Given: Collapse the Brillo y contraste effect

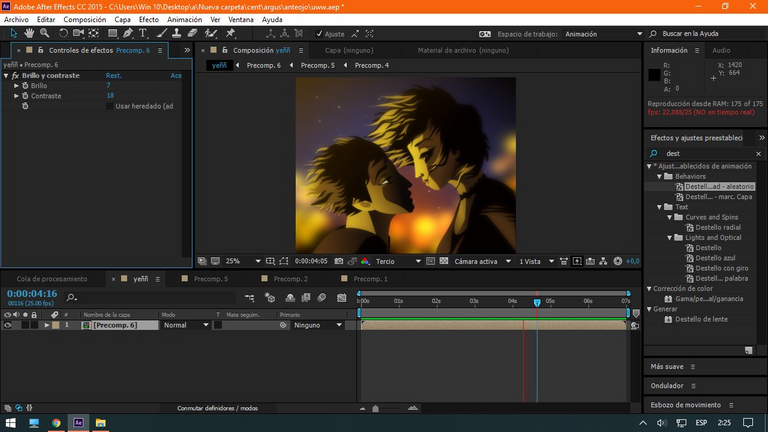Looking at the screenshot, I should pos(6,75).
